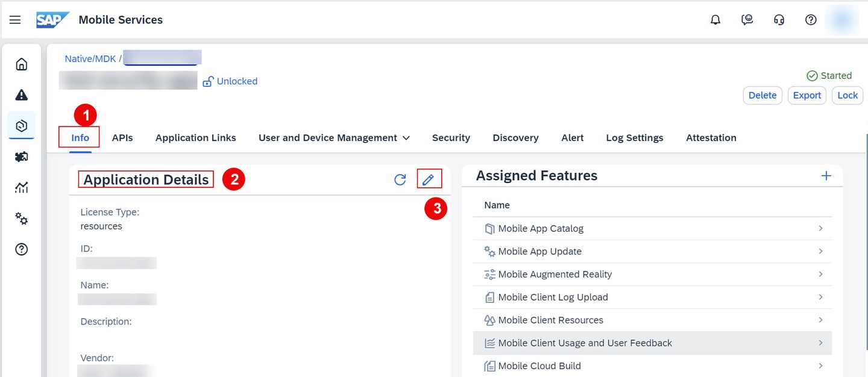Follow the Native/MDK breadcrumb link
This screenshot has height=377, width=868.
pyautogui.click(x=90, y=58)
